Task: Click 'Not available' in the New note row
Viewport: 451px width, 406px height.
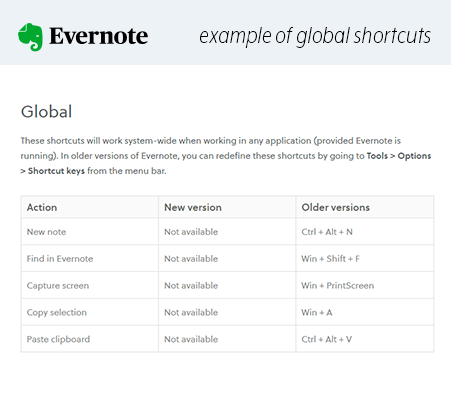Action: [191, 232]
